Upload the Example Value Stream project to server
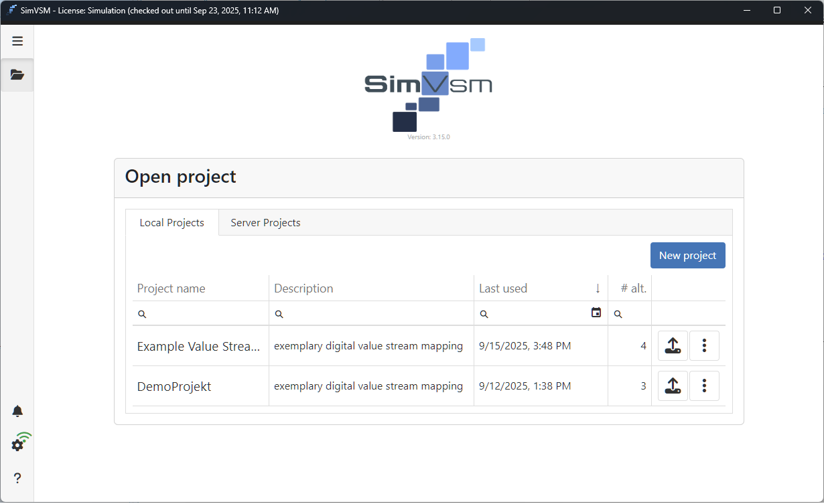This screenshot has width=824, height=504. click(x=673, y=345)
